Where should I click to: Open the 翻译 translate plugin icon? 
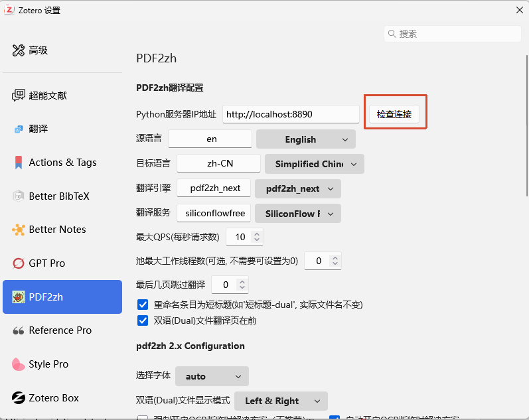(x=19, y=129)
